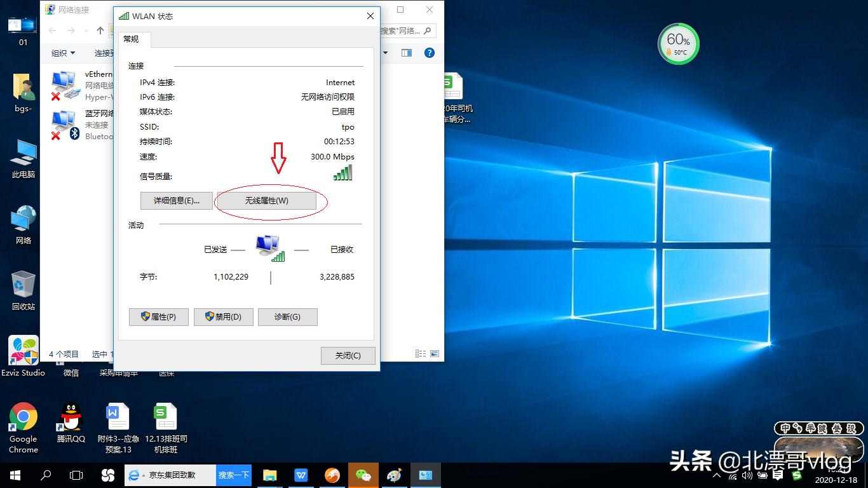
Task: Expand hidden system tray icons
Action: tap(717, 475)
